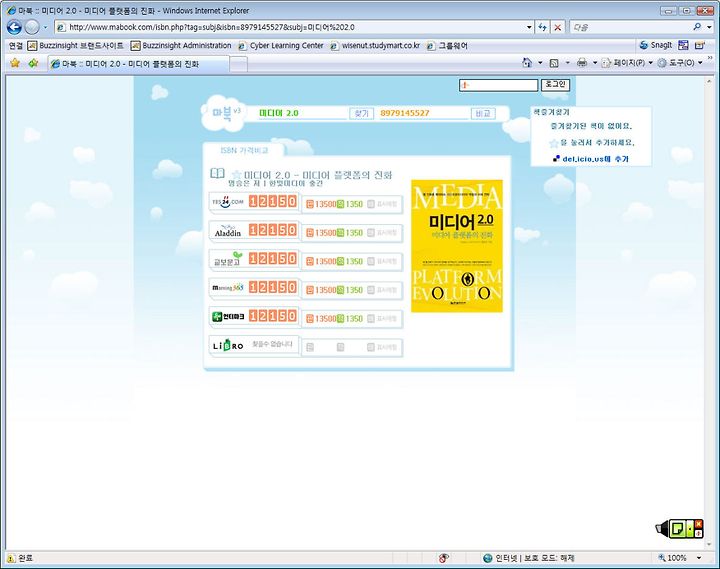Click the sticky note widget icon
This screenshot has width=720, height=569.
click(675, 529)
